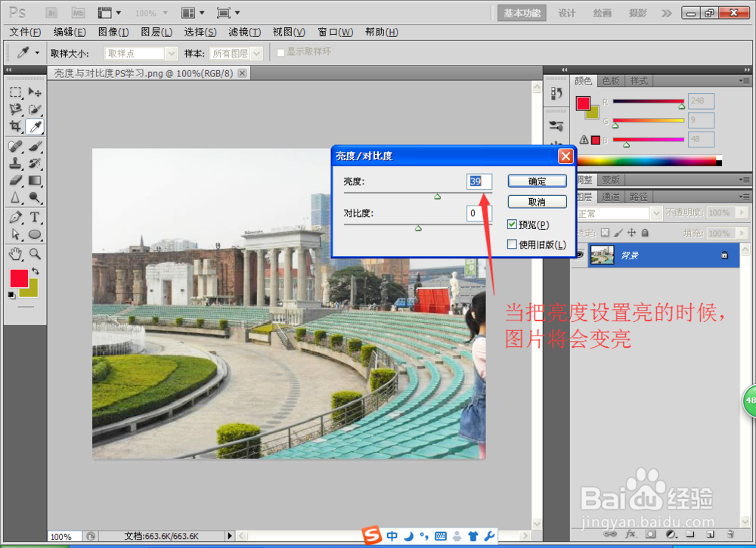Click the Cancel (取消) button in the dialog

click(x=537, y=202)
